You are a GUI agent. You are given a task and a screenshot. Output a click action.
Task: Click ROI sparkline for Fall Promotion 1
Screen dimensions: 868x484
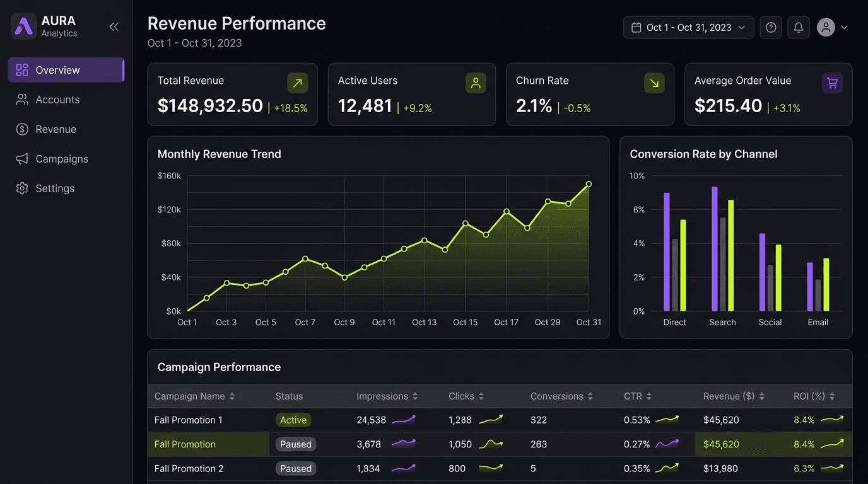832,419
